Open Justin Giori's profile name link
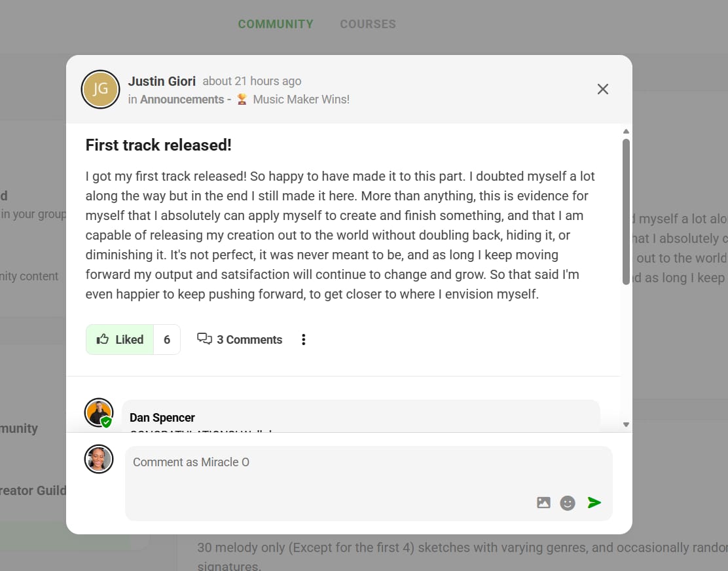The height and width of the screenshot is (571, 728). 162,81
